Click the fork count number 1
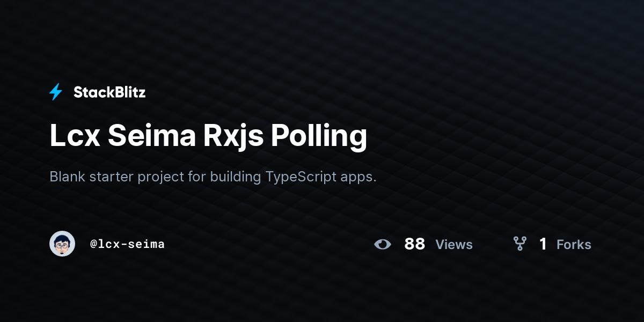The width and height of the screenshot is (644, 322). click(543, 244)
